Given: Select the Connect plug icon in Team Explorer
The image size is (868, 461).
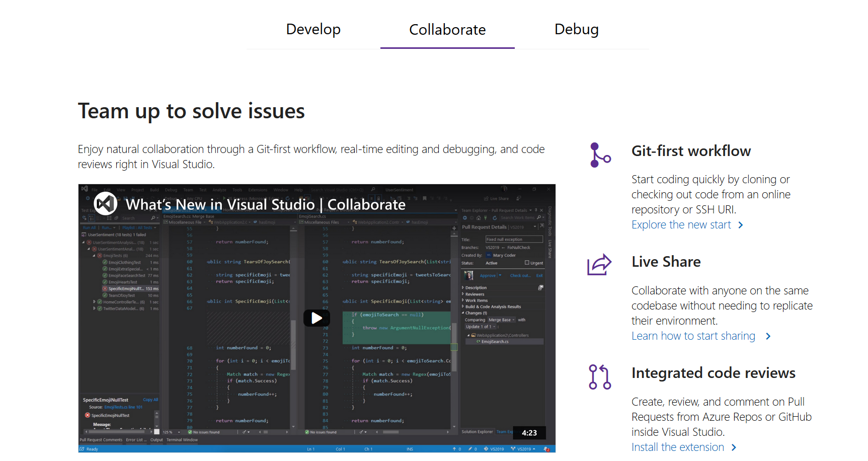Looking at the screenshot, I should tap(486, 217).
